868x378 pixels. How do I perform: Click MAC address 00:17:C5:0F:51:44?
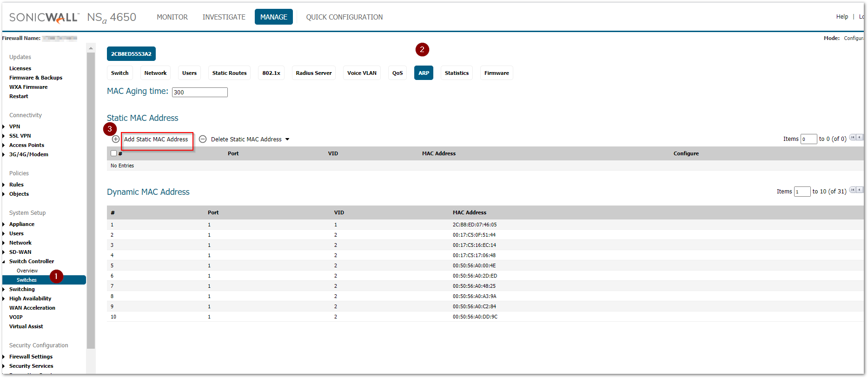pyautogui.click(x=474, y=235)
